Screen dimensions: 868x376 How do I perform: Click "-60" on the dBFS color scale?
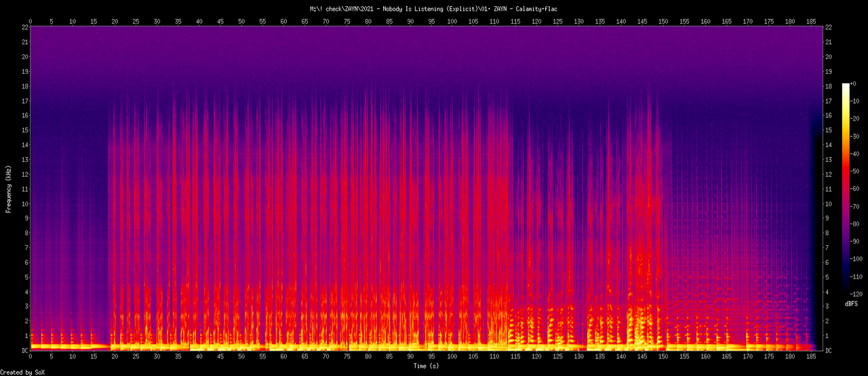pos(856,189)
